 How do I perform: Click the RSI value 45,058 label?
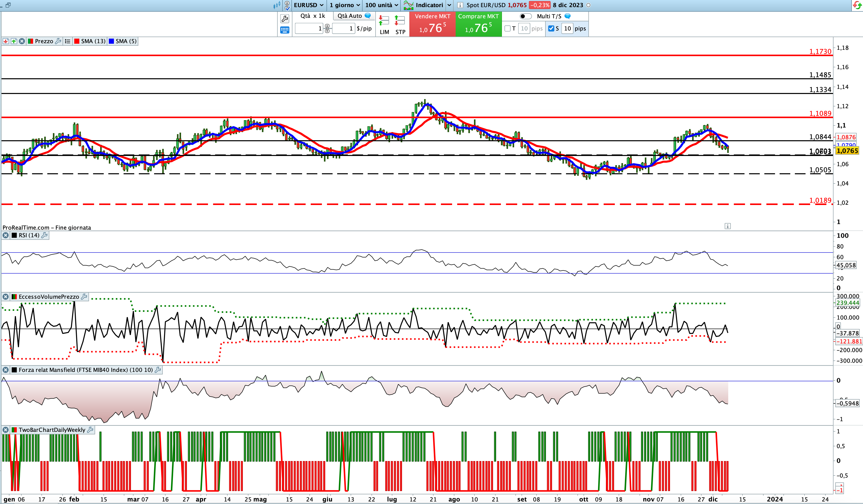click(846, 265)
